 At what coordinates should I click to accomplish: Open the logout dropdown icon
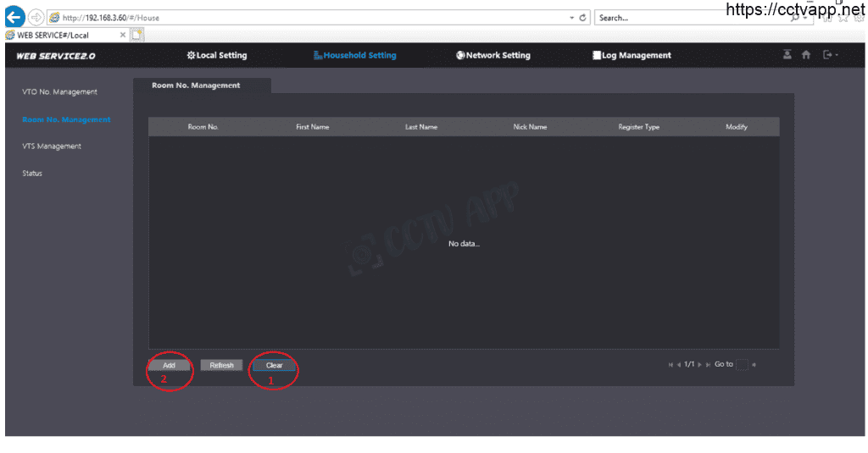829,55
